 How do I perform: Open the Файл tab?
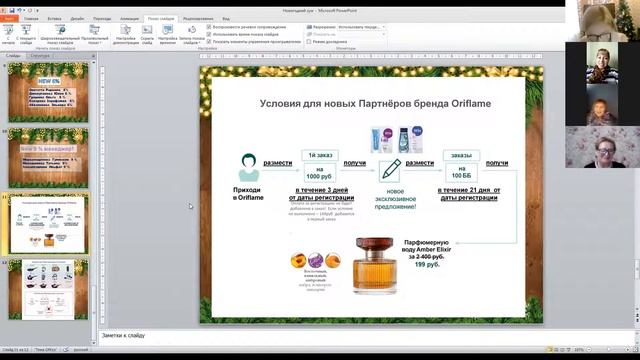pyautogui.click(x=9, y=19)
